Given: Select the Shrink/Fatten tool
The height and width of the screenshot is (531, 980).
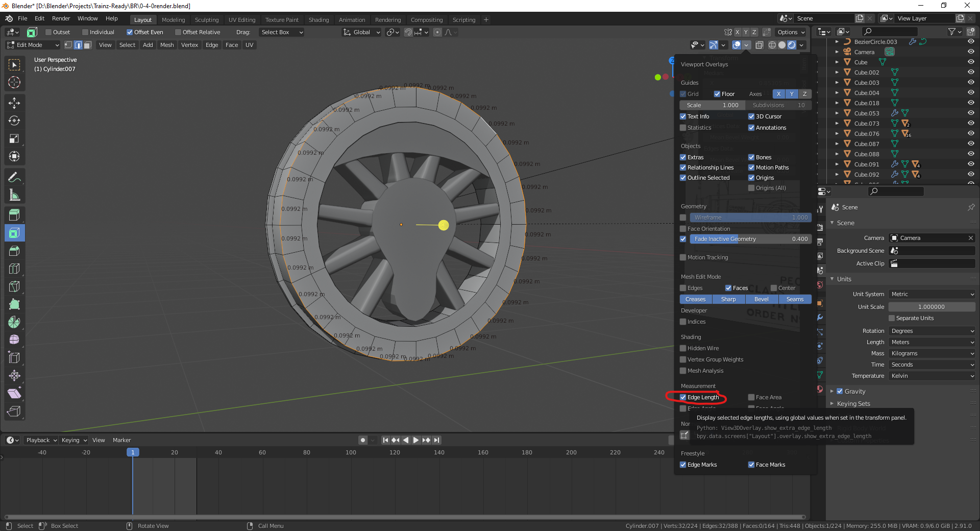Looking at the screenshot, I should [x=14, y=376].
